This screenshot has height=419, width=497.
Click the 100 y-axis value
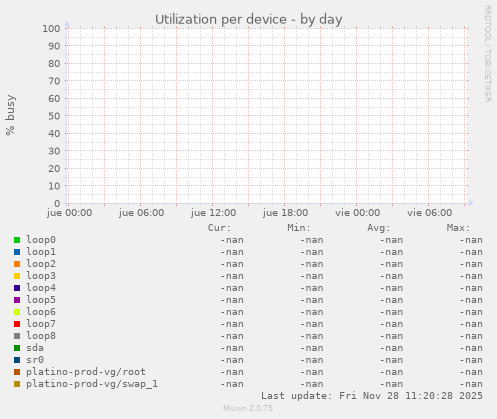tap(51, 28)
